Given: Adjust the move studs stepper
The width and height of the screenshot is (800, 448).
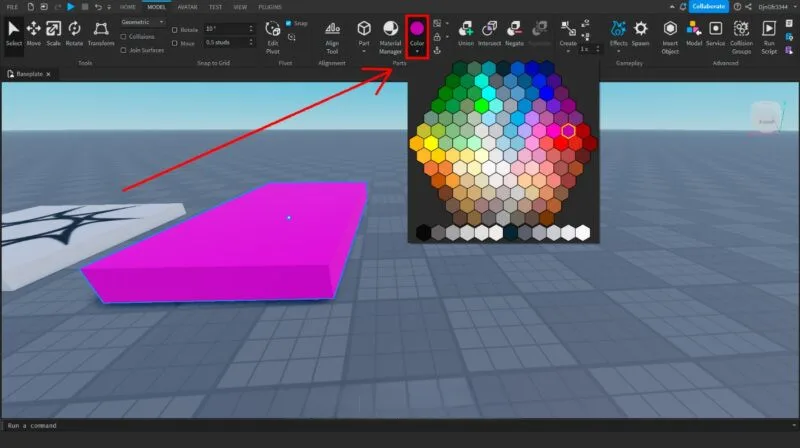Looking at the screenshot, I should 251,42.
